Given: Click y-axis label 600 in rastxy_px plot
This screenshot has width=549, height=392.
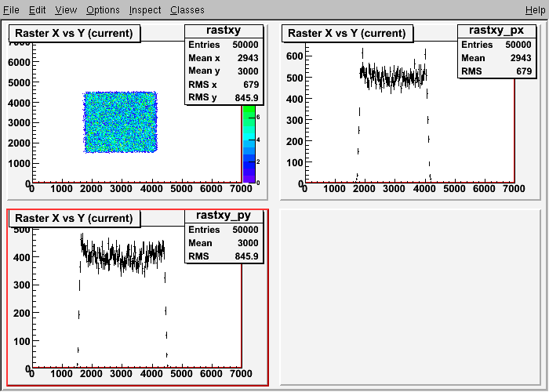Looking at the screenshot, I should 294,56.
